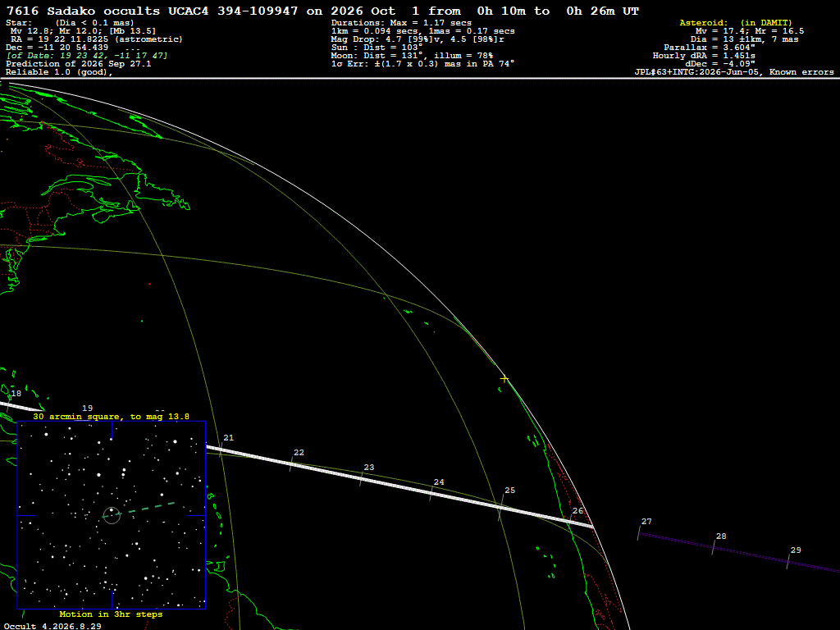840x630 pixels.
Task: Select the minute 19 path label
Action: click(87, 409)
